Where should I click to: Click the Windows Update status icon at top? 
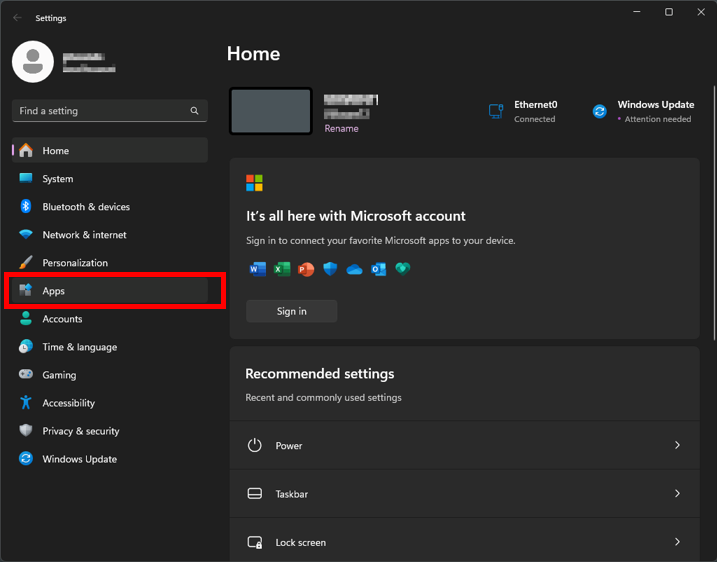point(599,111)
